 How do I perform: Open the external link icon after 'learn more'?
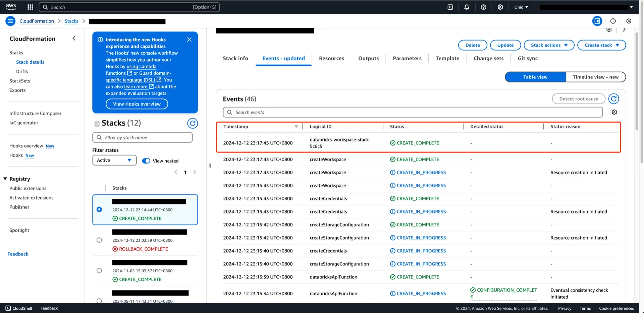tap(151, 86)
